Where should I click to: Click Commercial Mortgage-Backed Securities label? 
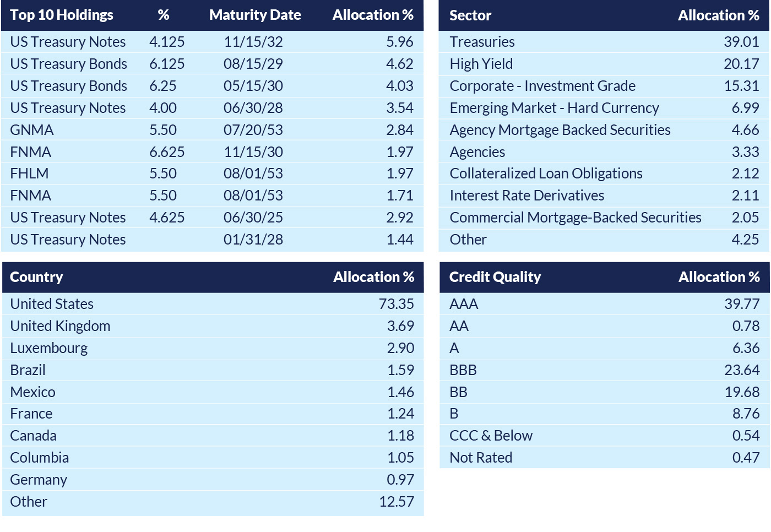(575, 218)
